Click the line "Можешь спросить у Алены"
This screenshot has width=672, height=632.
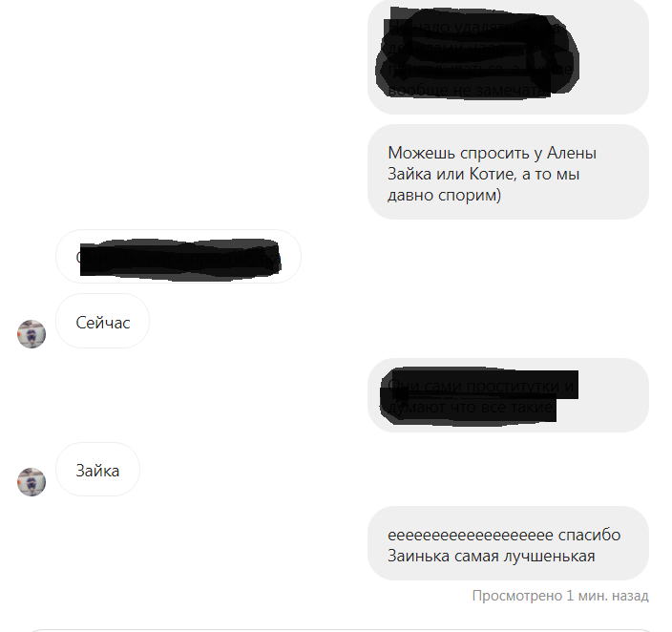[492, 153]
